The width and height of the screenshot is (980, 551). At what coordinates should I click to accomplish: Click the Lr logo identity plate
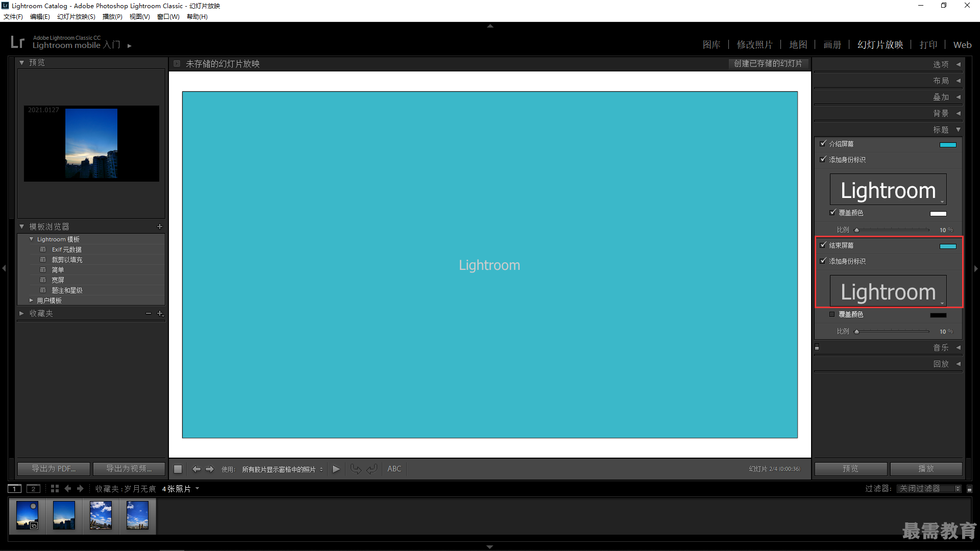[x=17, y=42]
